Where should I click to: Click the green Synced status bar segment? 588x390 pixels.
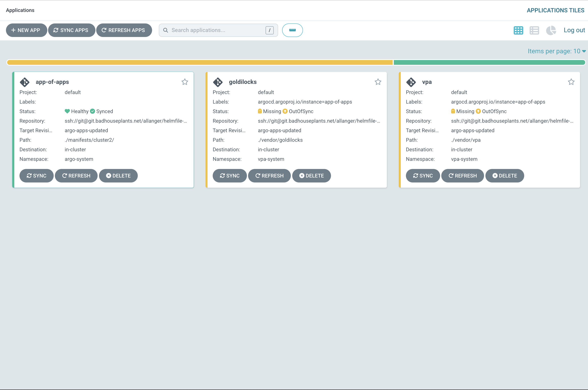[x=489, y=62]
